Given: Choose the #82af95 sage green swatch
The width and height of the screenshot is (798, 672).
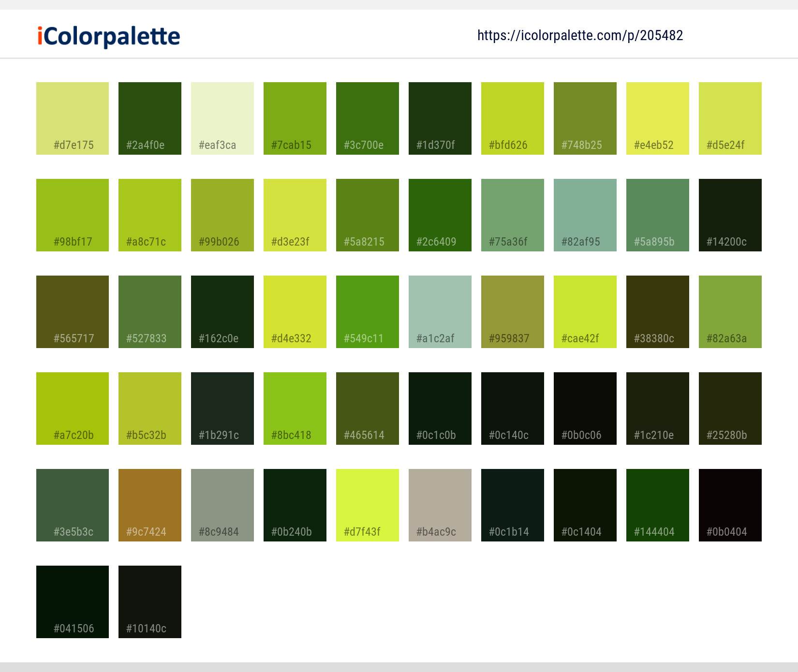Looking at the screenshot, I should point(585,215).
